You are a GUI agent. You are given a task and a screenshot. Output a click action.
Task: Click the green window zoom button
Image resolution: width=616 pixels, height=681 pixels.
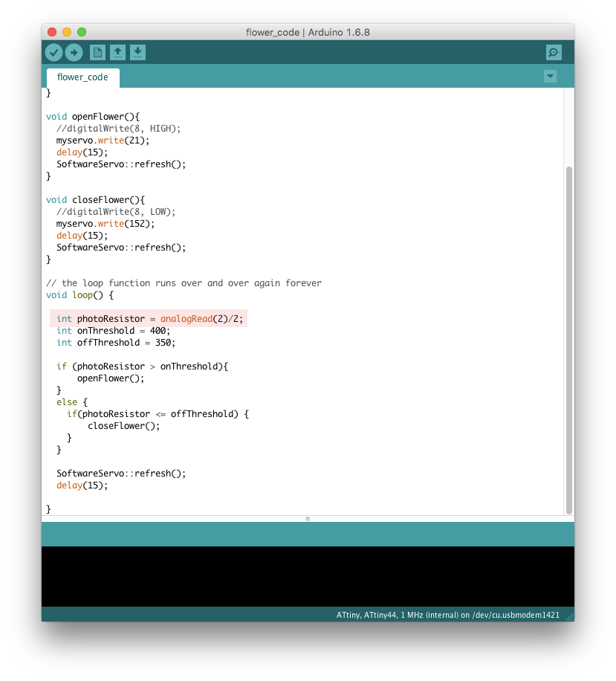pos(82,32)
